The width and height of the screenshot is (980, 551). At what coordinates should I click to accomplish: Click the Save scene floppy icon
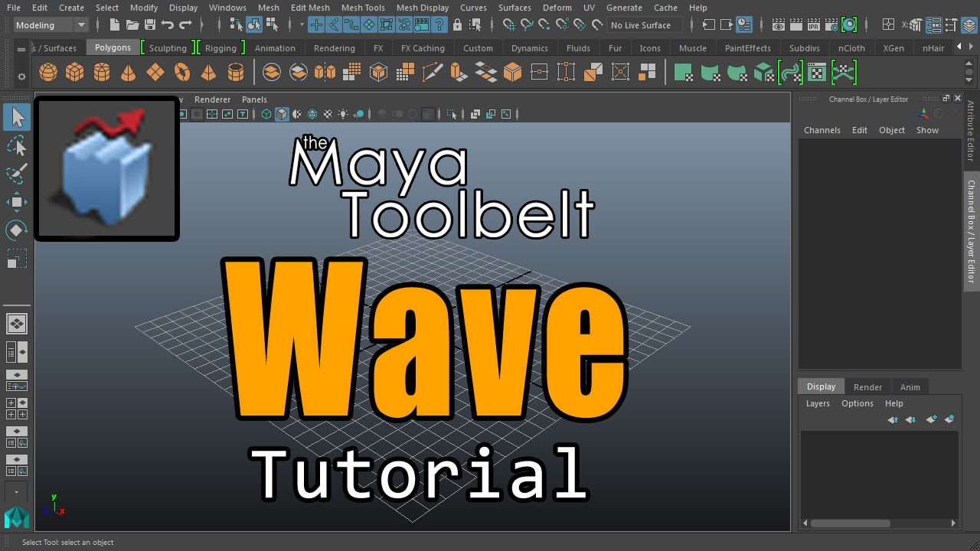150,25
